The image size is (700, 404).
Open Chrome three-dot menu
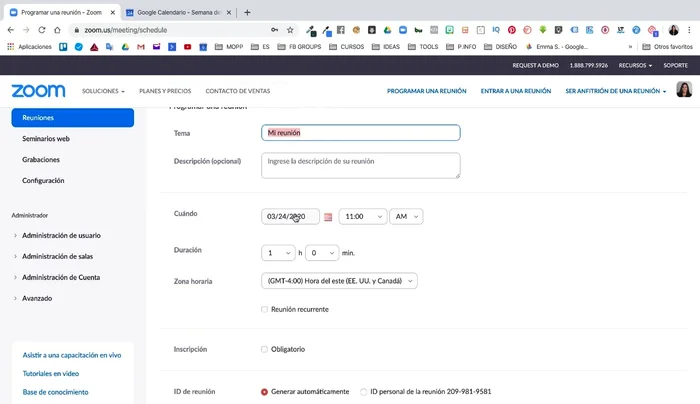(x=689, y=30)
